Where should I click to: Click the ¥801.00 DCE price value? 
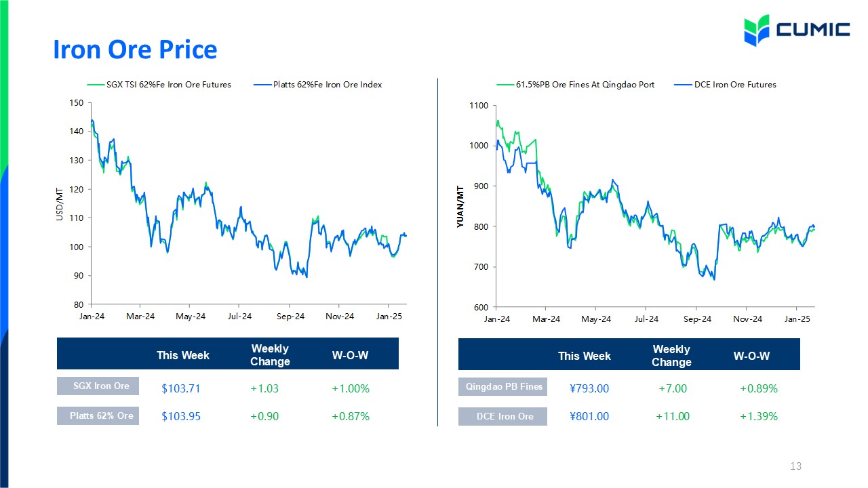pos(589,416)
